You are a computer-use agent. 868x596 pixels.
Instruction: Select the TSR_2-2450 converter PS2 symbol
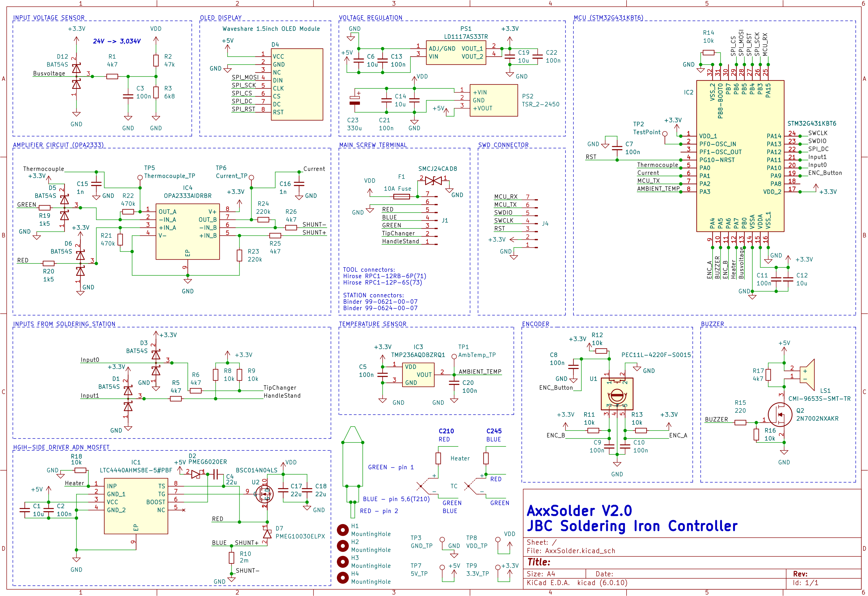[x=494, y=100]
